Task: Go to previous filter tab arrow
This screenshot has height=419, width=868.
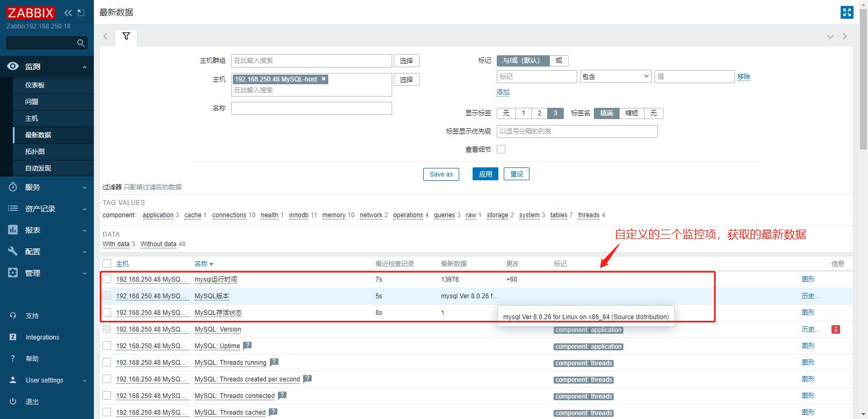Action: [106, 36]
